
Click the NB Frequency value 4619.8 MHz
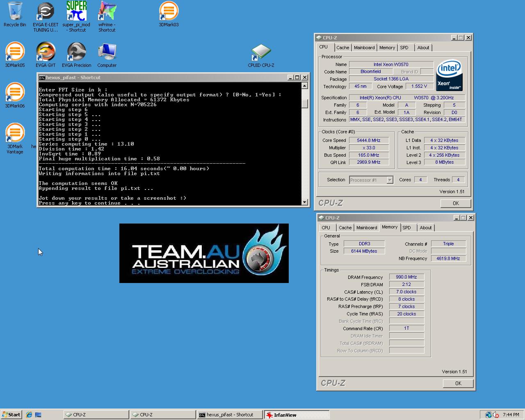tap(448, 259)
